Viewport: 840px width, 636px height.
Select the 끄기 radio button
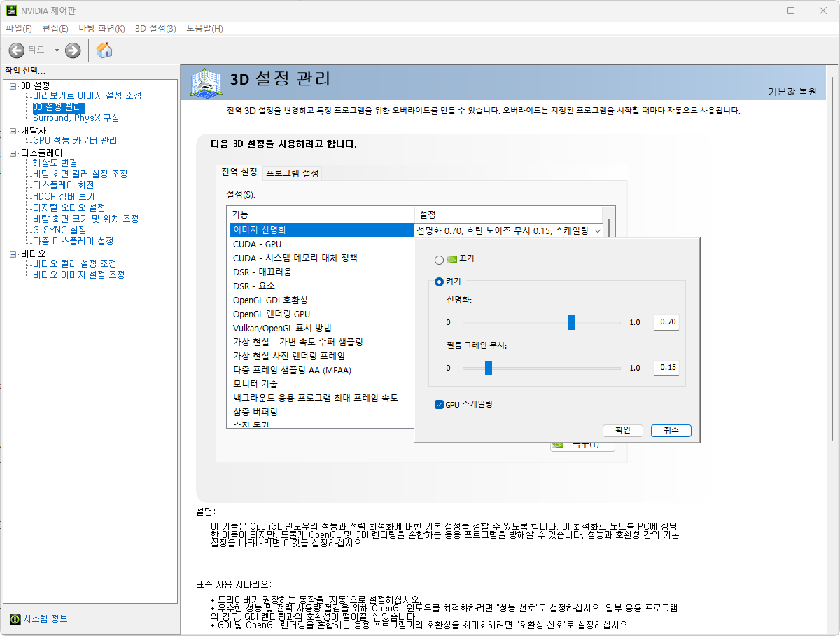[439, 259]
